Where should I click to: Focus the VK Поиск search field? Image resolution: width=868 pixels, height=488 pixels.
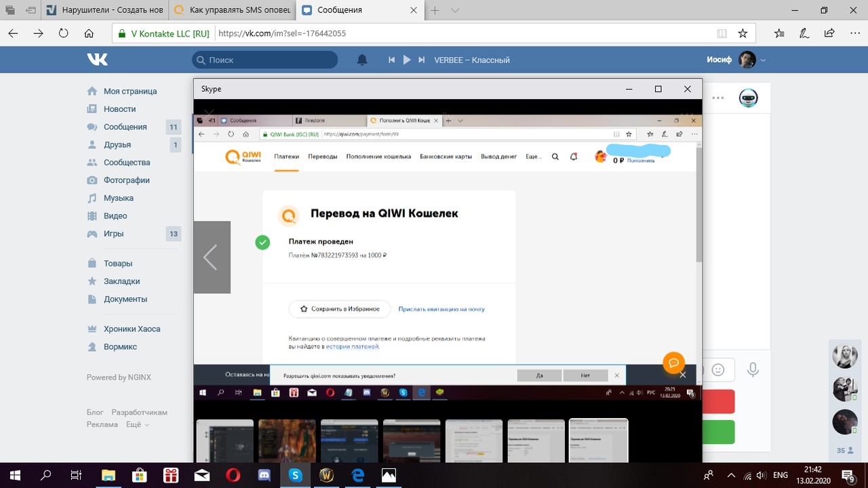click(264, 60)
